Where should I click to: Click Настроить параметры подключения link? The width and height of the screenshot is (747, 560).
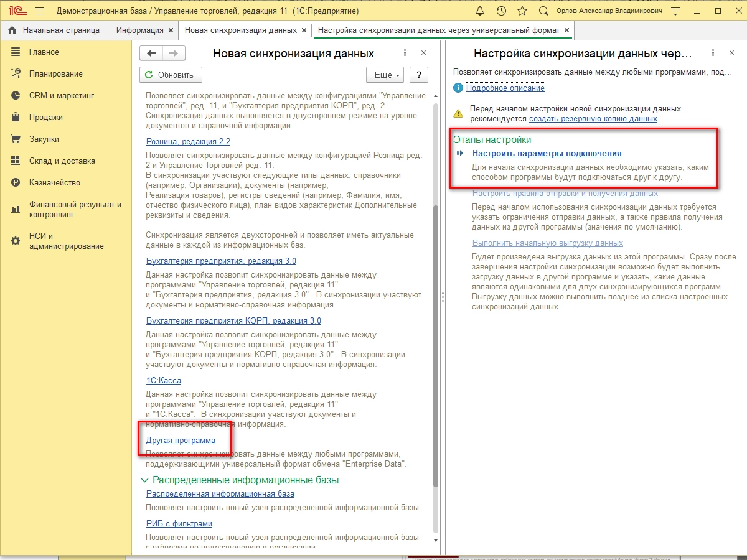click(x=547, y=153)
